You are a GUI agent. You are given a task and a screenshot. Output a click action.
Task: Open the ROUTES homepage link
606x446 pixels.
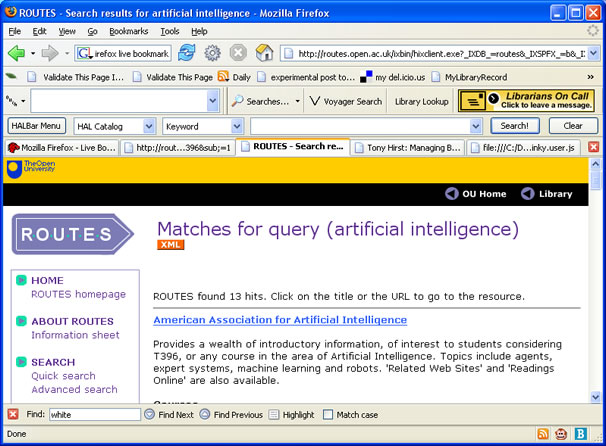78,294
